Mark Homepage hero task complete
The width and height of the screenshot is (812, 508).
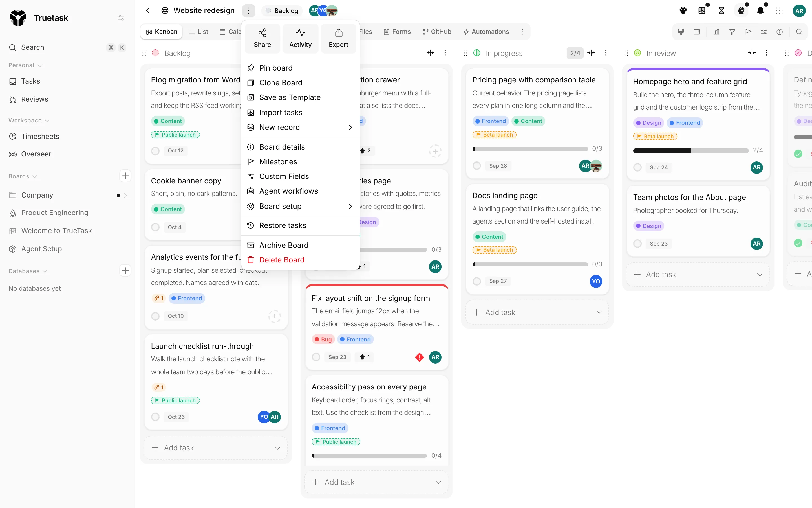pyautogui.click(x=637, y=167)
